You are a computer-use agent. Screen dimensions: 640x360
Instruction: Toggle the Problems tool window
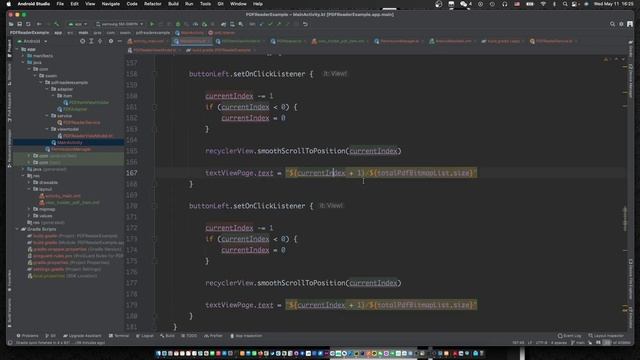27,336
